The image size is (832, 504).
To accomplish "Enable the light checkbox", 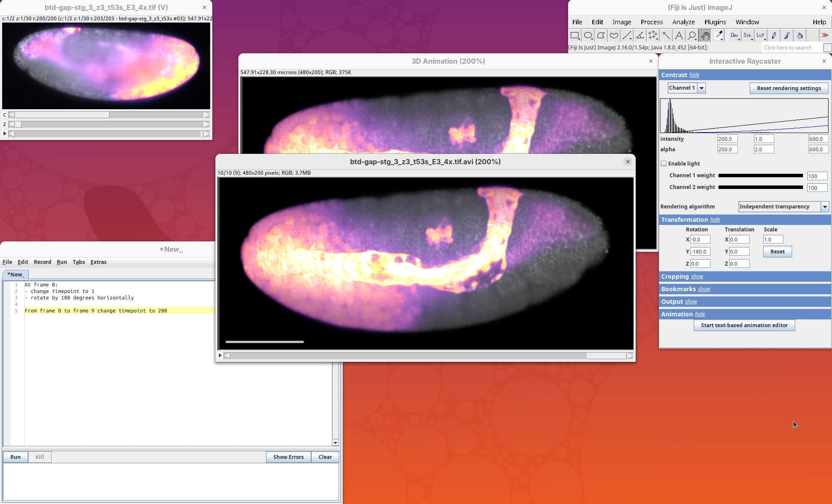I will tap(663, 164).
